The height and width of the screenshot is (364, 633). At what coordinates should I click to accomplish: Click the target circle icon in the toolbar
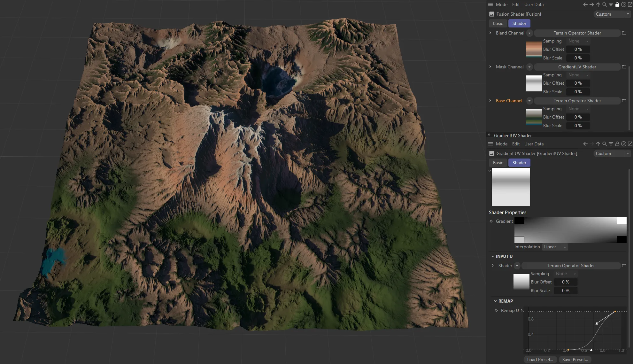click(x=623, y=4)
